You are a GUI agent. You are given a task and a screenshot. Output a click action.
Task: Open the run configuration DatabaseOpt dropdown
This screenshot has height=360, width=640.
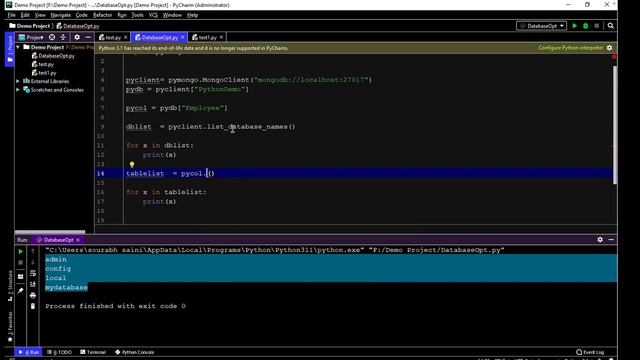click(541, 26)
